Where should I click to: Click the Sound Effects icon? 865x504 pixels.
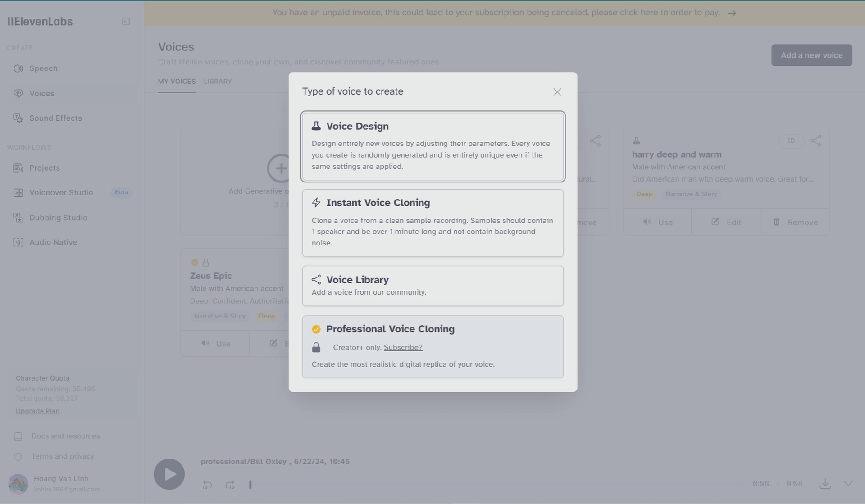coord(18,118)
